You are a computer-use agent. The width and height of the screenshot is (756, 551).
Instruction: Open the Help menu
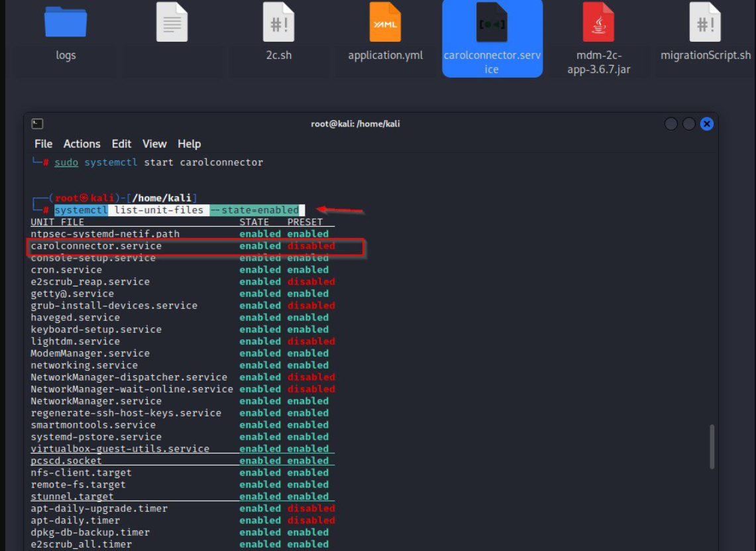click(189, 144)
